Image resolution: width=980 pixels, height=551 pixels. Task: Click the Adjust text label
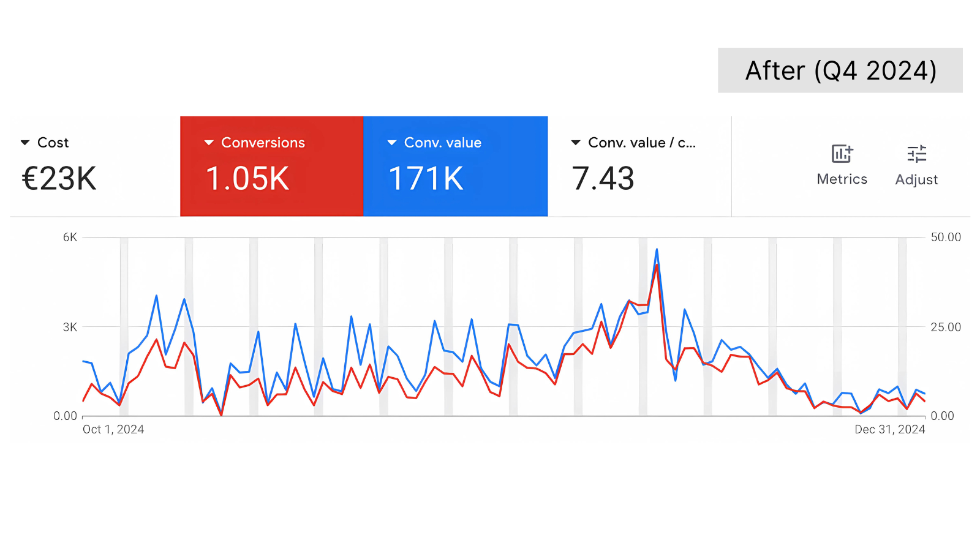click(916, 179)
